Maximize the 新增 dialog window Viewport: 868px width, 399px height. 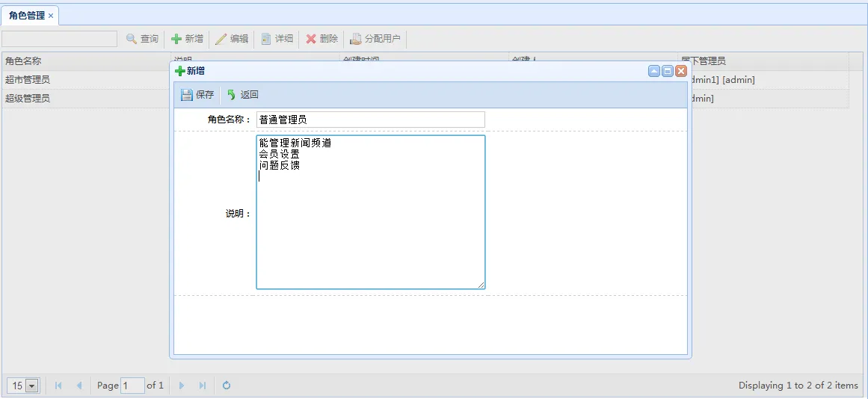(668, 71)
